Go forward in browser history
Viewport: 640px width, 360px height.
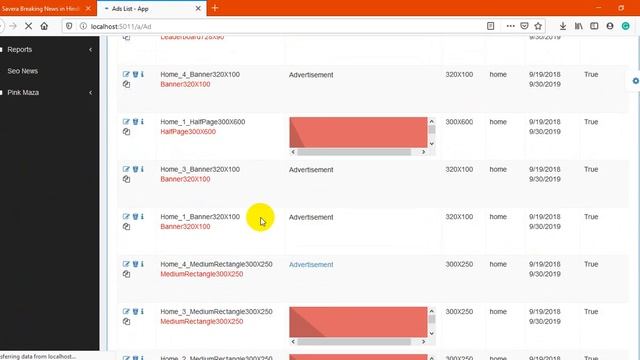13,26
